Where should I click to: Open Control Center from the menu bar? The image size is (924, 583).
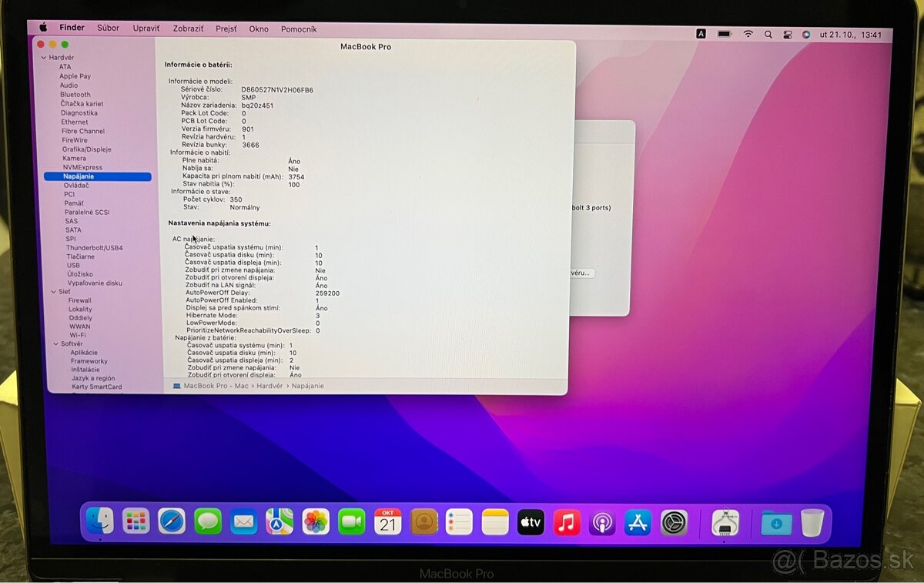(x=787, y=34)
